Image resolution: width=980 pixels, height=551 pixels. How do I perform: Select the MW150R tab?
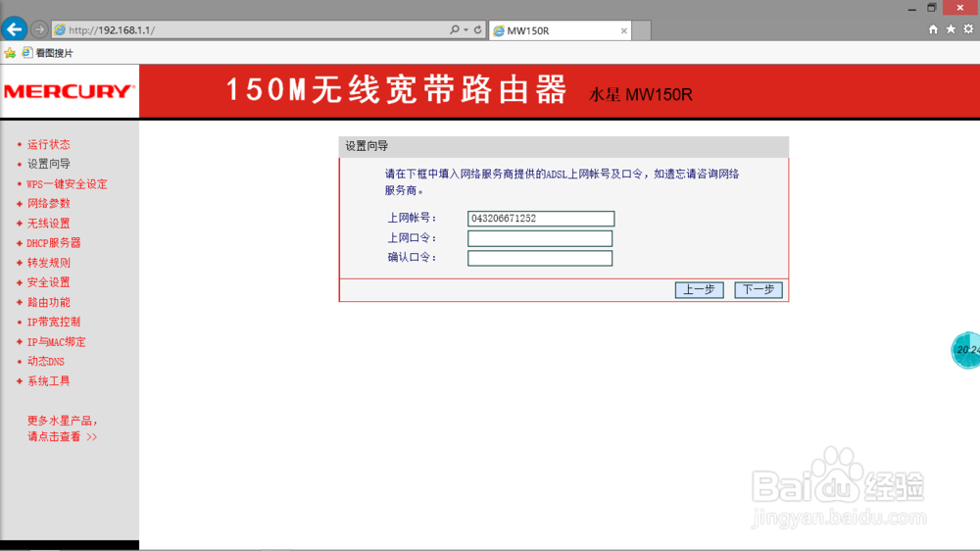560,30
